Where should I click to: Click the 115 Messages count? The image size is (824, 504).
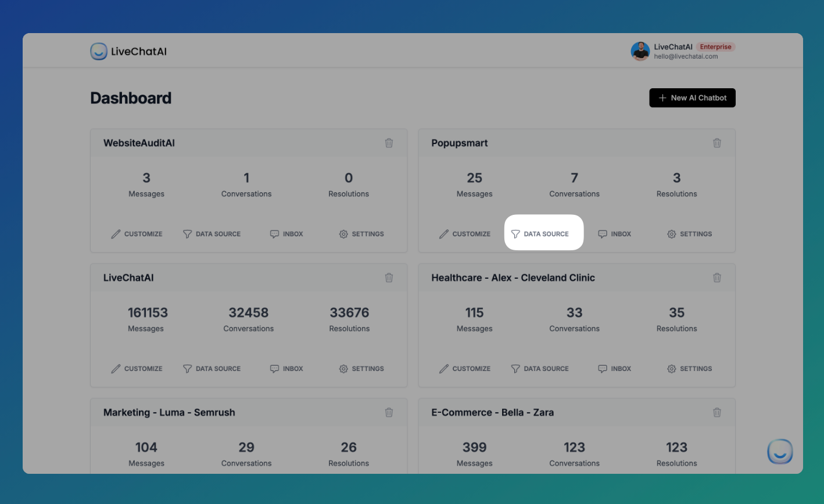474,312
